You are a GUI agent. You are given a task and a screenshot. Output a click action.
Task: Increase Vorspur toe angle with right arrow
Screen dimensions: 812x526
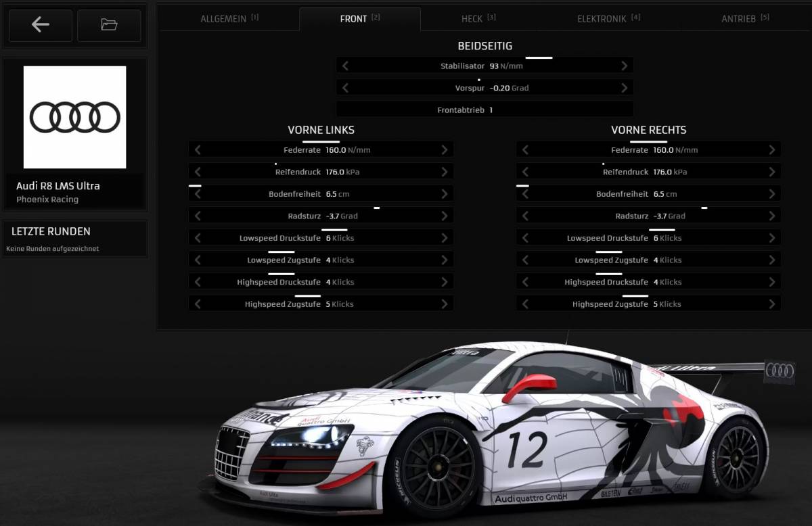(x=624, y=88)
